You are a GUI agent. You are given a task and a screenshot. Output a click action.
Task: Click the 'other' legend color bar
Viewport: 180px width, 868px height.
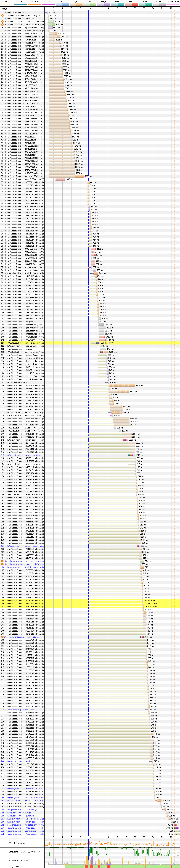click(159, 4)
